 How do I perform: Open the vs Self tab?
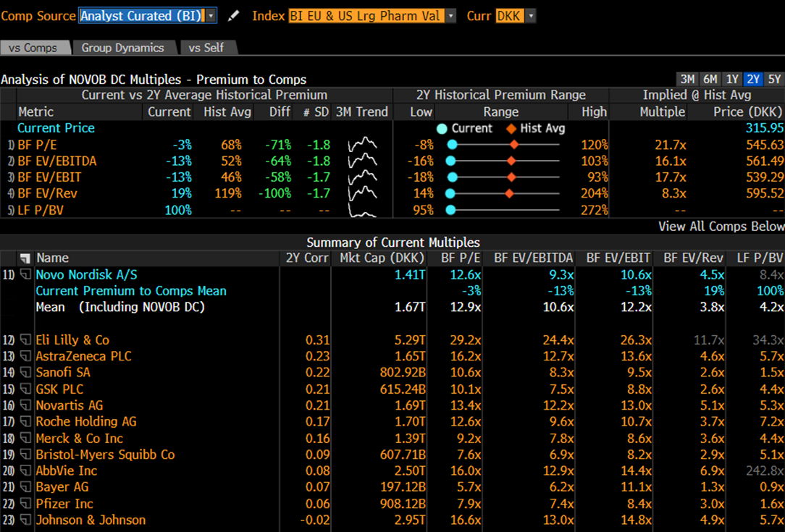(206, 48)
